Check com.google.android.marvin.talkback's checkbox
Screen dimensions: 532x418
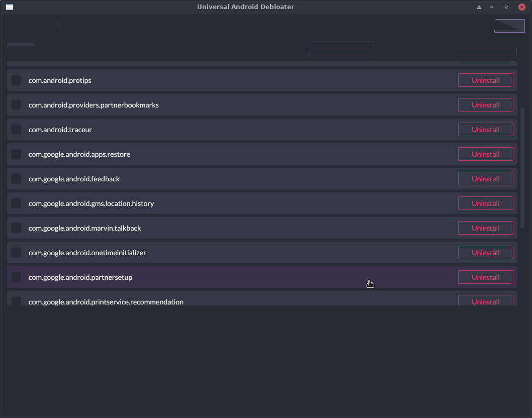coord(16,228)
